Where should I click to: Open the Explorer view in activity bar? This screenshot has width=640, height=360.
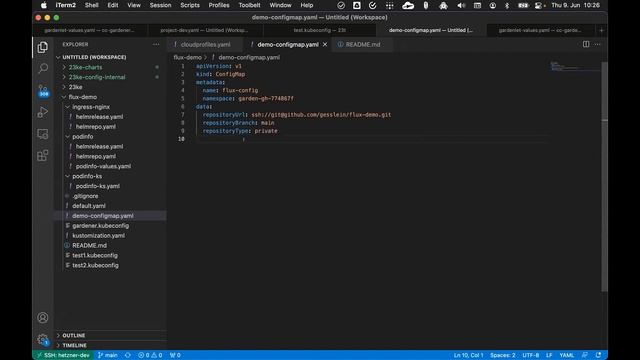coord(42,47)
